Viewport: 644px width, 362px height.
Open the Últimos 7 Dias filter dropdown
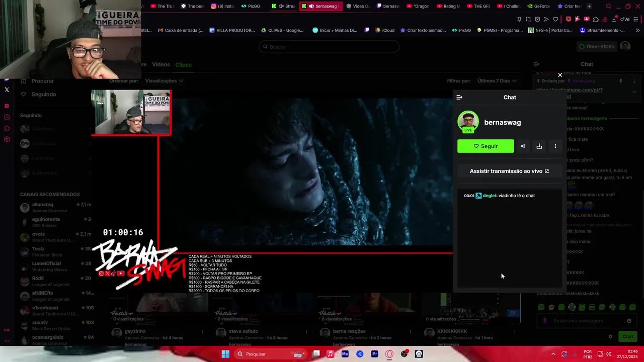(497, 81)
